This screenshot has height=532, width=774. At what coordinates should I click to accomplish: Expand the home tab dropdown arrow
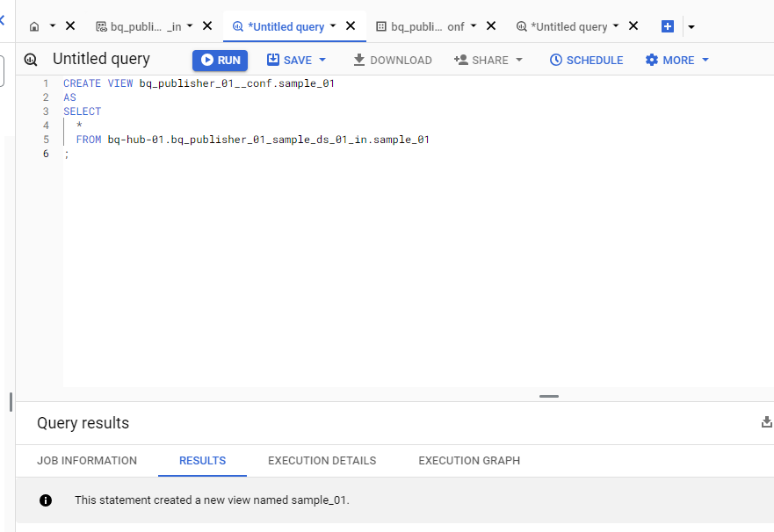point(53,25)
